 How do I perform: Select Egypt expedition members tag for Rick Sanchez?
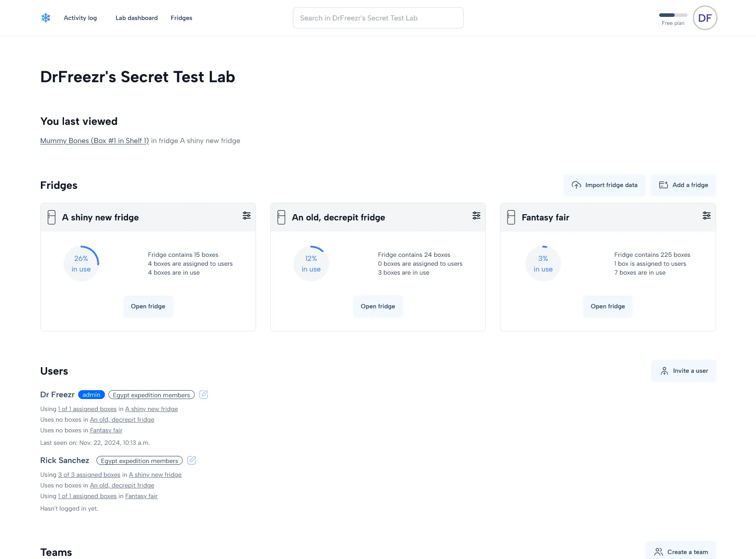click(x=139, y=461)
